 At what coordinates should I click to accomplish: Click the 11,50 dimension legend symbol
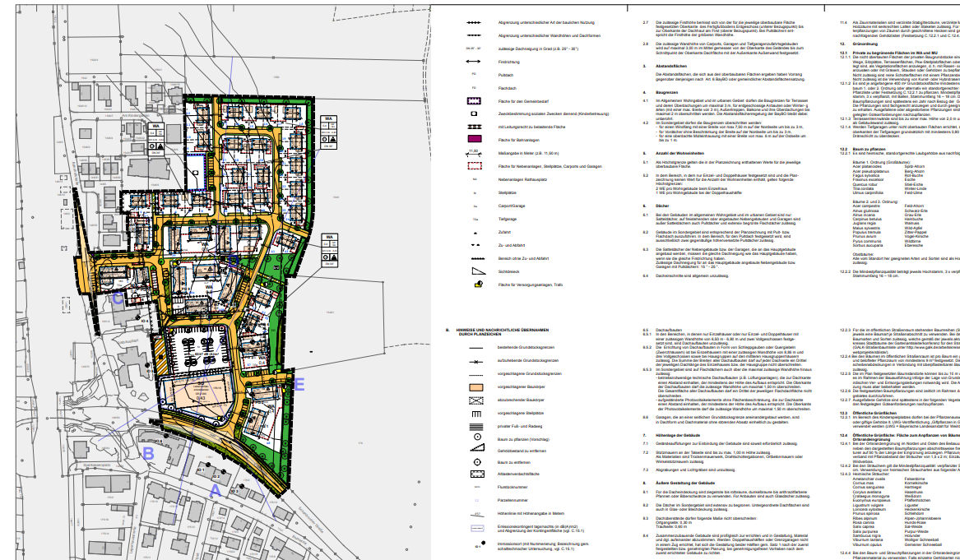click(x=474, y=153)
